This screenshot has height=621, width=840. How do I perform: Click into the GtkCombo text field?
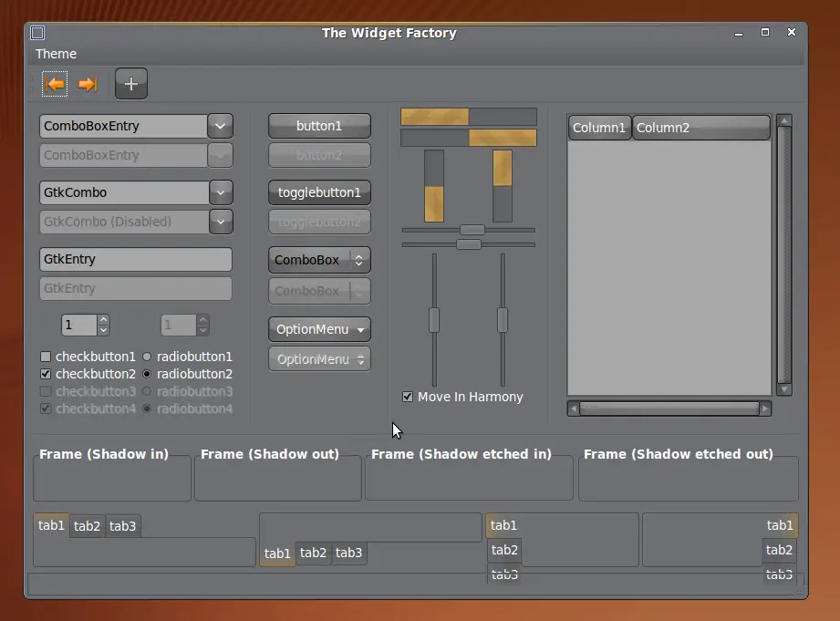click(x=124, y=192)
